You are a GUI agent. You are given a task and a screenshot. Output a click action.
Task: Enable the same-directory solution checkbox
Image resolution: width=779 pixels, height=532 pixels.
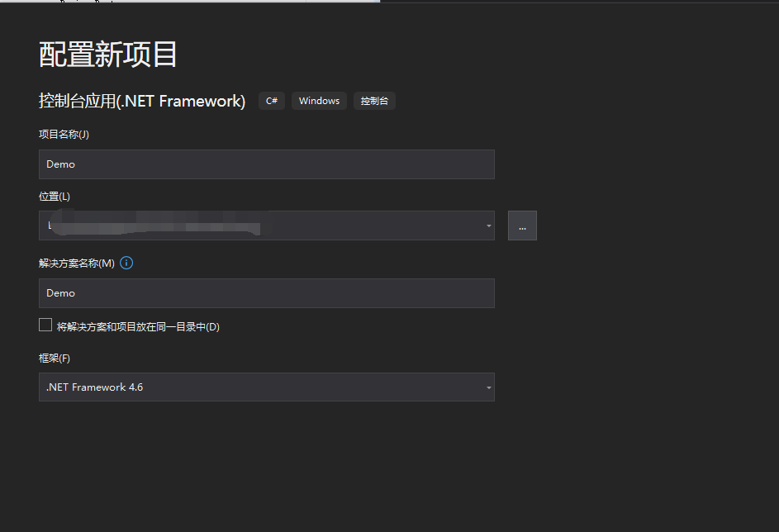[x=45, y=325]
